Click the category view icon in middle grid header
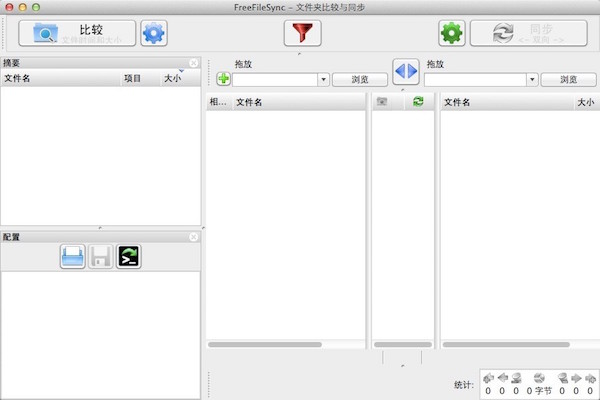This screenshot has height=400, width=600. [382, 101]
